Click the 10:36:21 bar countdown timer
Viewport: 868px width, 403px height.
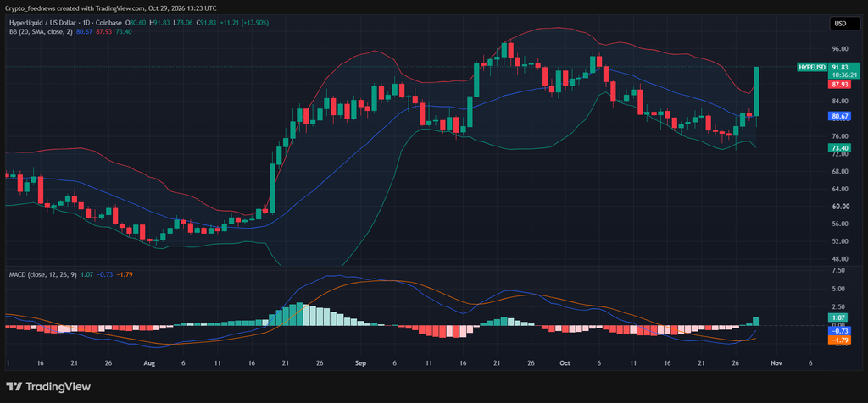pyautogui.click(x=844, y=75)
